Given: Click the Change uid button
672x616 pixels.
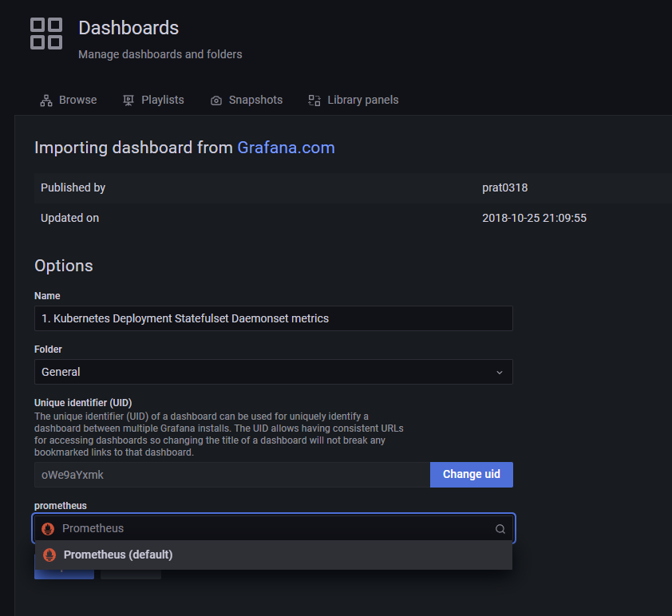Looking at the screenshot, I should [x=472, y=474].
